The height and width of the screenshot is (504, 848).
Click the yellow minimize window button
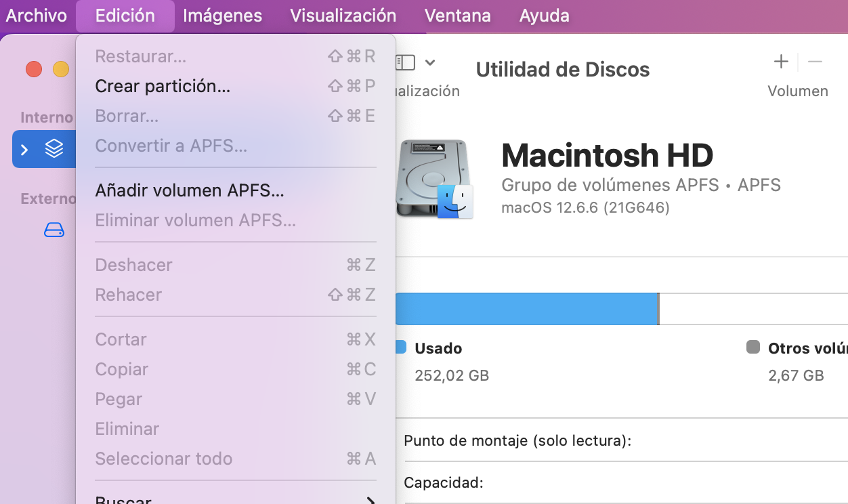[61, 69]
